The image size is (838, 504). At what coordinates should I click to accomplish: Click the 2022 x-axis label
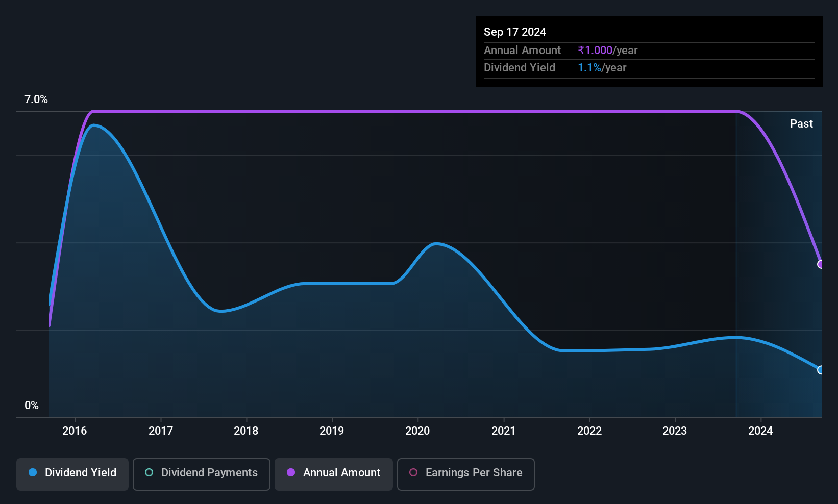click(589, 431)
